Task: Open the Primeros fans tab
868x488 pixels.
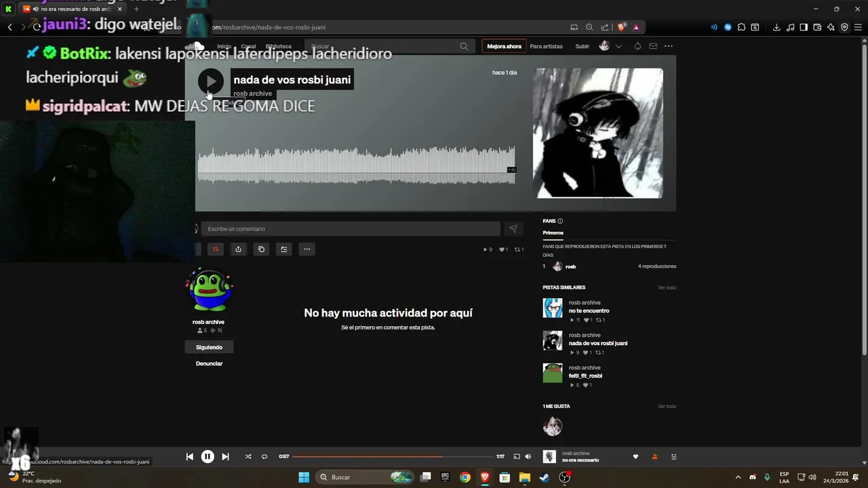Action: [x=553, y=233]
